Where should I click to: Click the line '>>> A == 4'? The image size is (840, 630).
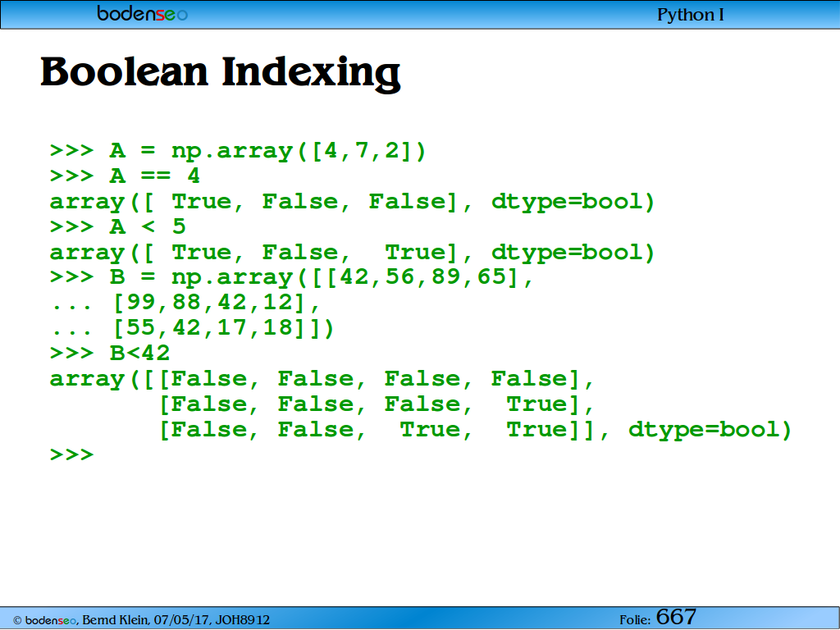[x=125, y=176]
